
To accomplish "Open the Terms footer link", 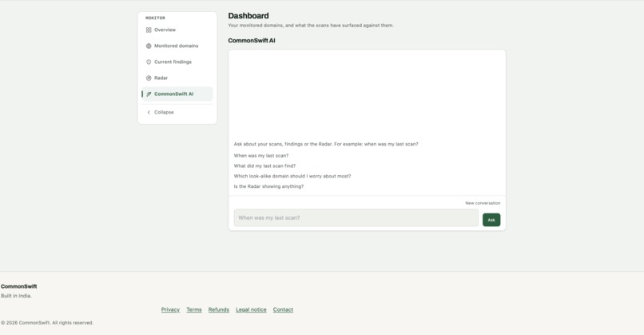I will [194, 310].
